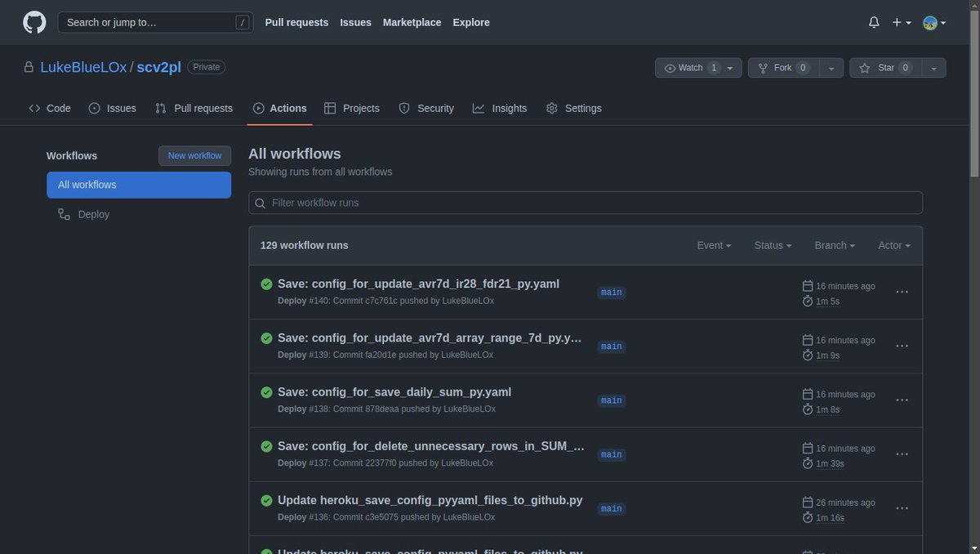This screenshot has width=980, height=554.
Task: Open run config_for_save_daily_sum_py.yaml
Action: pyautogui.click(x=394, y=391)
